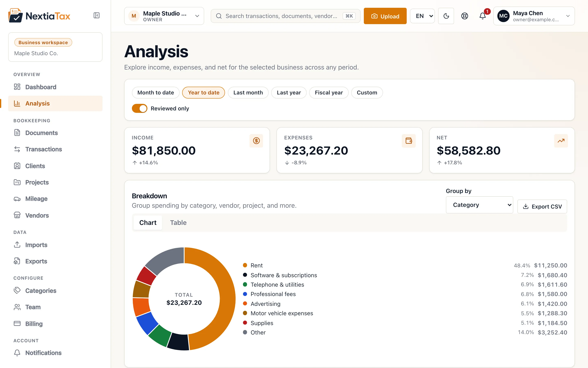This screenshot has height=368, width=588.
Task: Focus the search transactions field
Action: [x=285, y=16]
